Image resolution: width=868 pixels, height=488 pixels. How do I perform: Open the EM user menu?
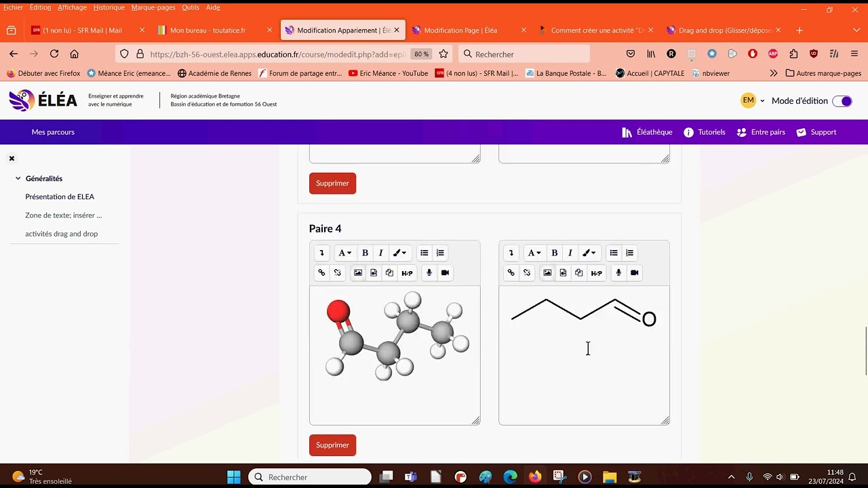tap(753, 100)
